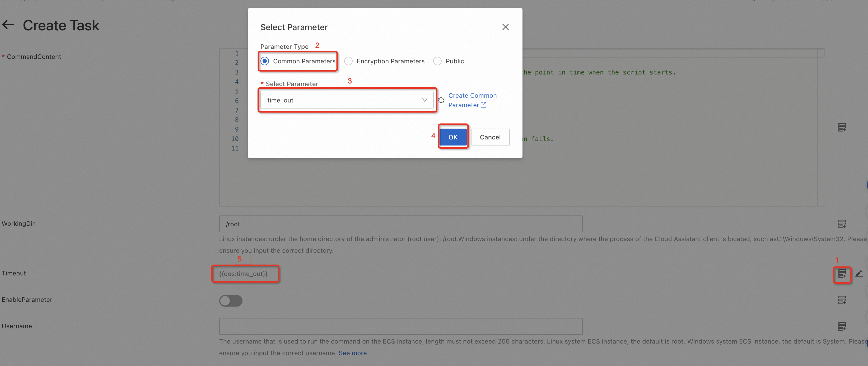The width and height of the screenshot is (868, 366).
Task: Click the pencil edit icon for Timeout
Action: point(859,274)
